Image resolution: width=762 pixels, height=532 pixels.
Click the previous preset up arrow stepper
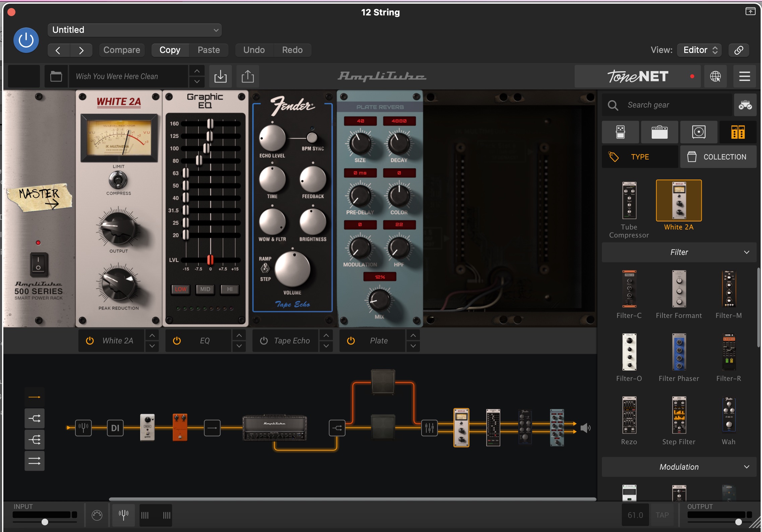[197, 71]
